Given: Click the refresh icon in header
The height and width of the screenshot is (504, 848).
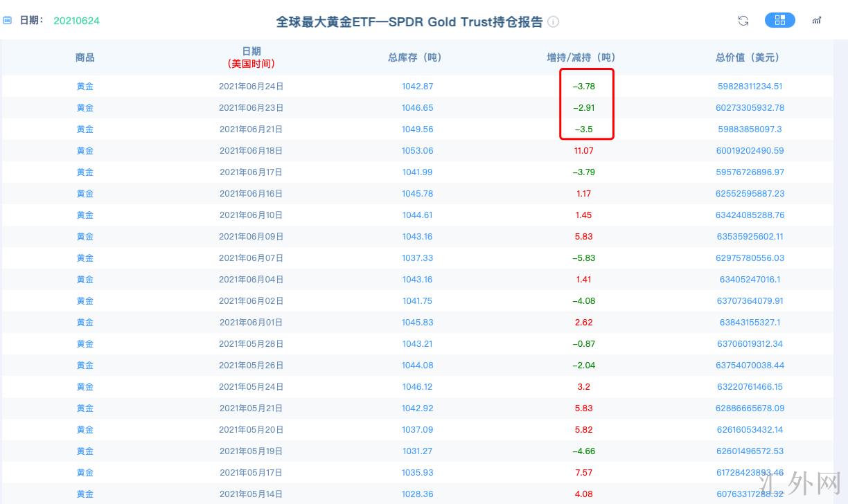Looking at the screenshot, I should coord(743,21).
